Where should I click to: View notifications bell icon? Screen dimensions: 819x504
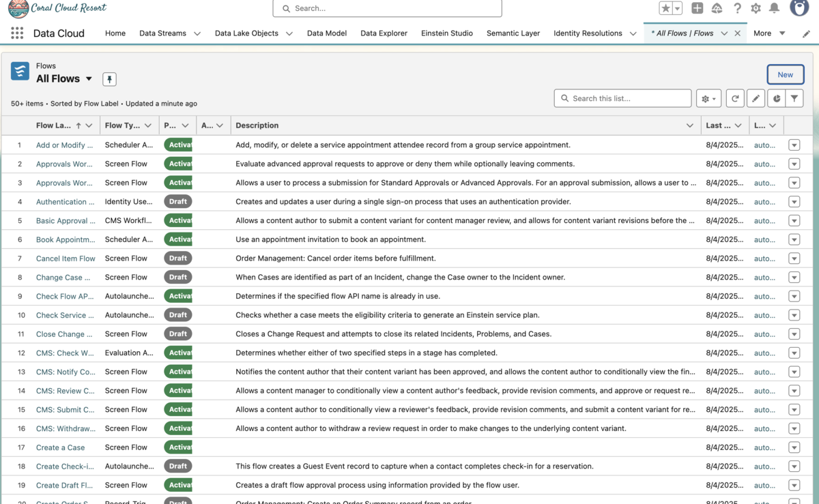click(774, 8)
